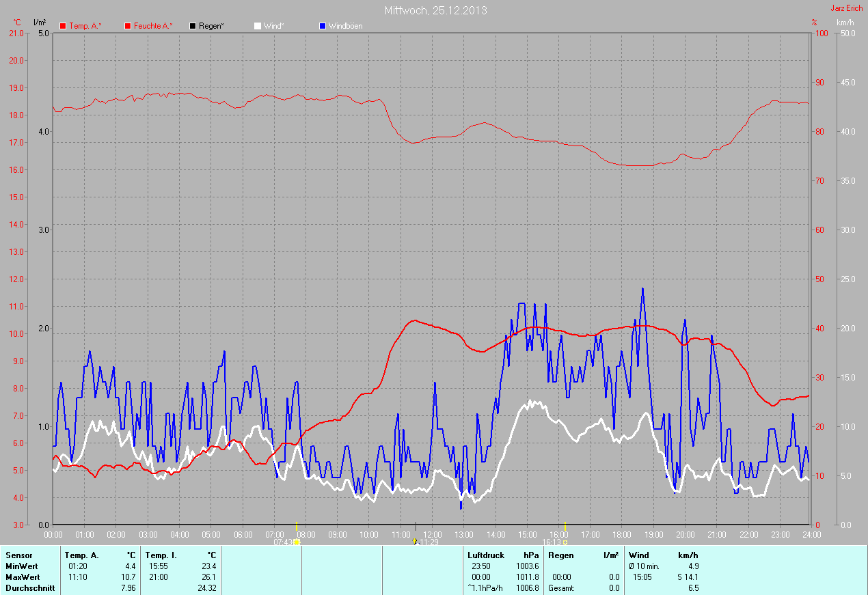Click the white Wind legend square
868x595 pixels.
point(258,26)
